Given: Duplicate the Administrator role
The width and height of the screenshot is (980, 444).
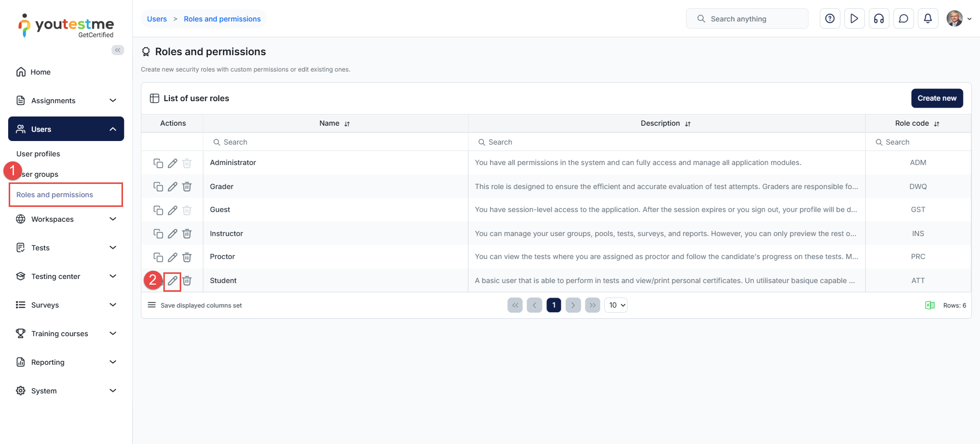Looking at the screenshot, I should pyautogui.click(x=158, y=163).
